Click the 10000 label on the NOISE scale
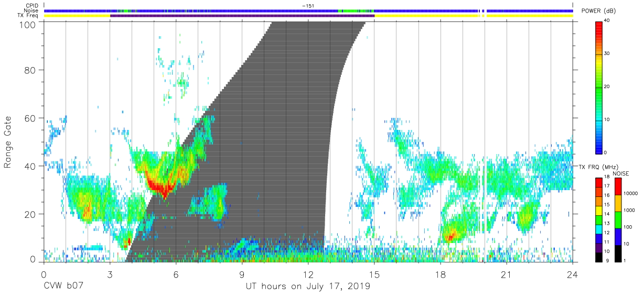Screen dimensions: 644x297 (x=630, y=194)
